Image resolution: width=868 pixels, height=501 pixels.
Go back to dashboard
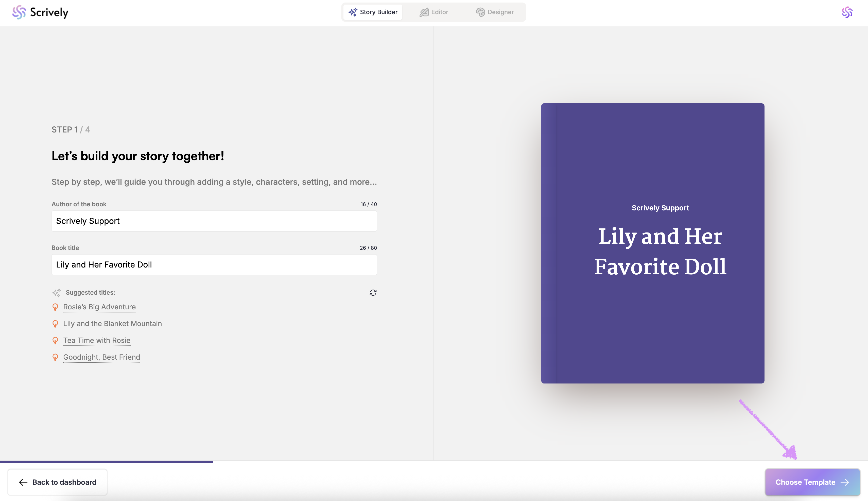pyautogui.click(x=57, y=482)
